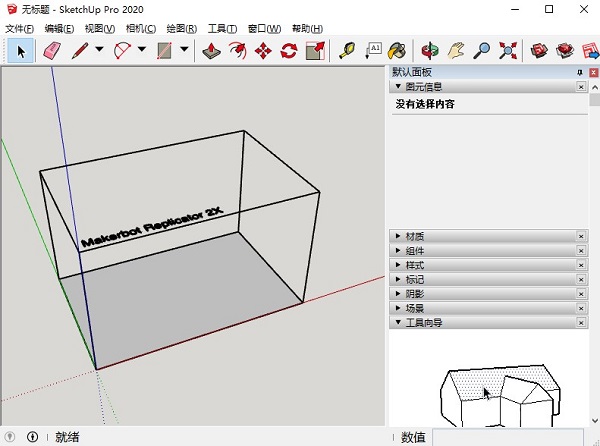This screenshot has width=600, height=446.
Task: Select the Move tool
Action: [x=263, y=49]
